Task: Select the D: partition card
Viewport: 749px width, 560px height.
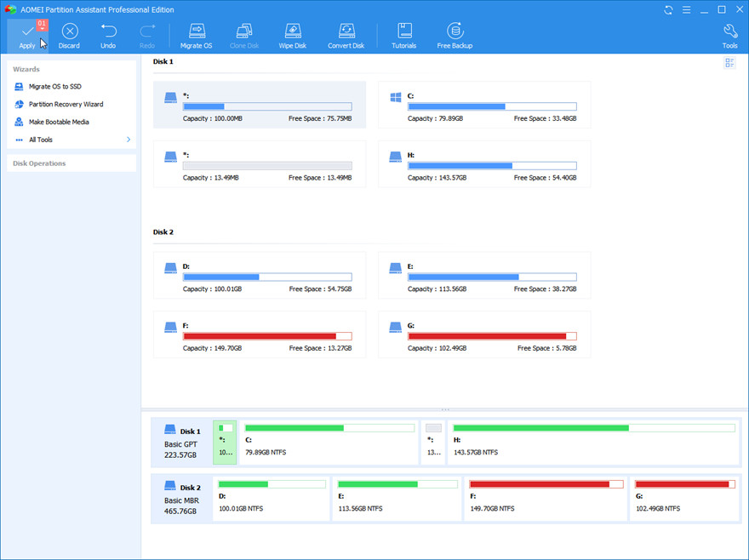Action: pyautogui.click(x=260, y=275)
